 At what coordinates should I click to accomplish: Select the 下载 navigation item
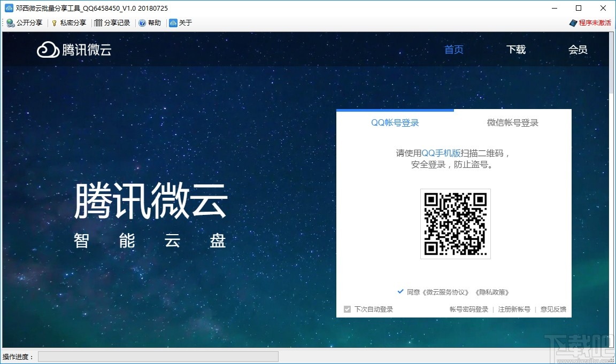(516, 50)
